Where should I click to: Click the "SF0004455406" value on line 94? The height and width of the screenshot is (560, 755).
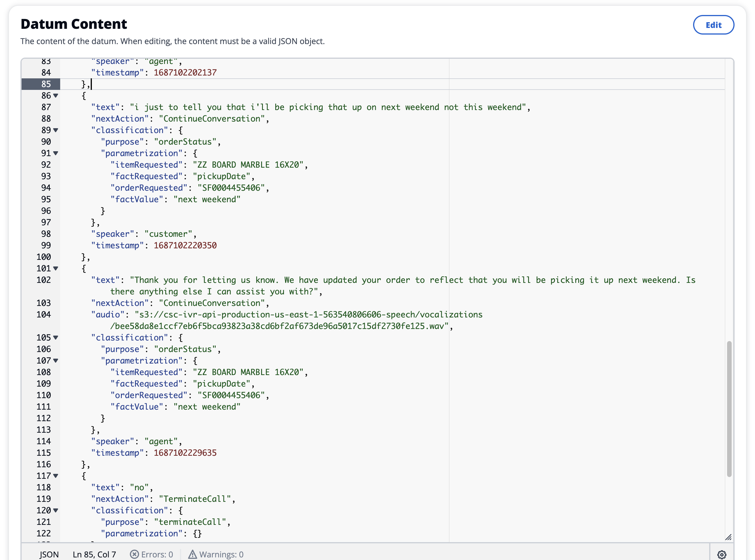(x=231, y=188)
